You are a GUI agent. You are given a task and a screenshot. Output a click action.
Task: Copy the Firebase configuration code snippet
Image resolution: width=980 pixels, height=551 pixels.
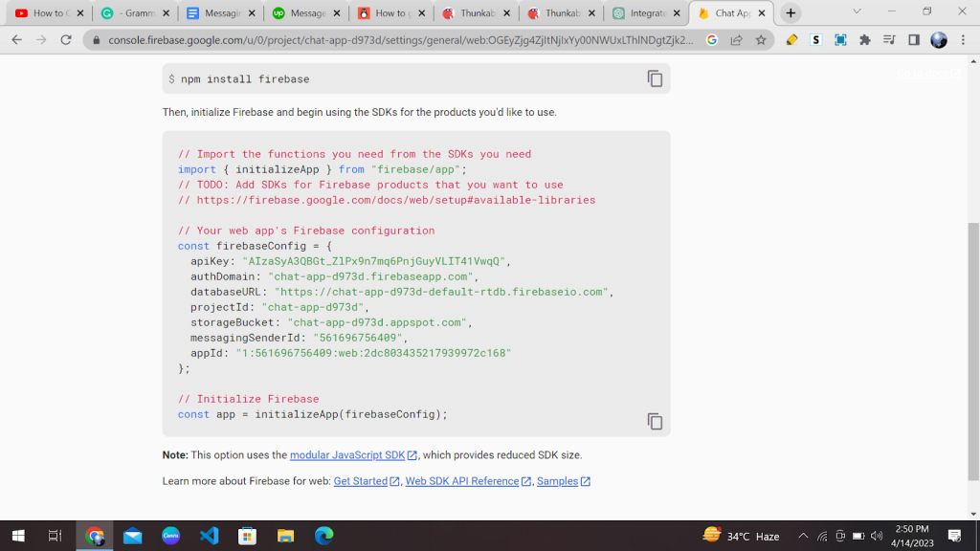point(655,421)
